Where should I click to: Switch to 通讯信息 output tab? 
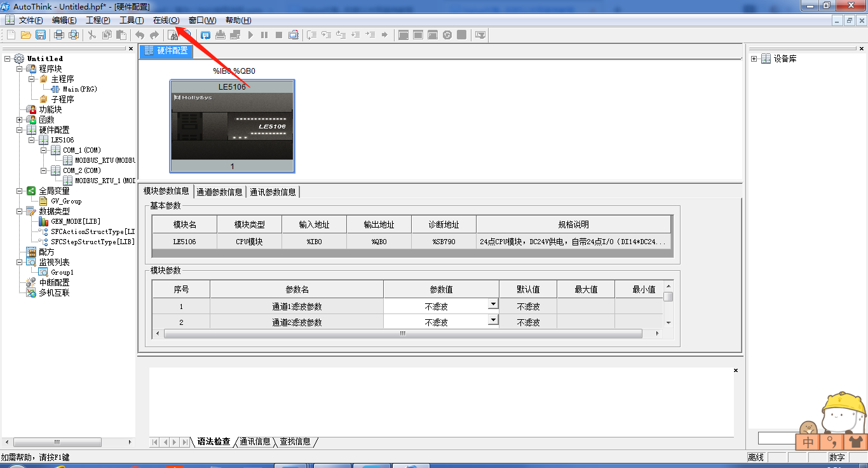click(x=255, y=441)
